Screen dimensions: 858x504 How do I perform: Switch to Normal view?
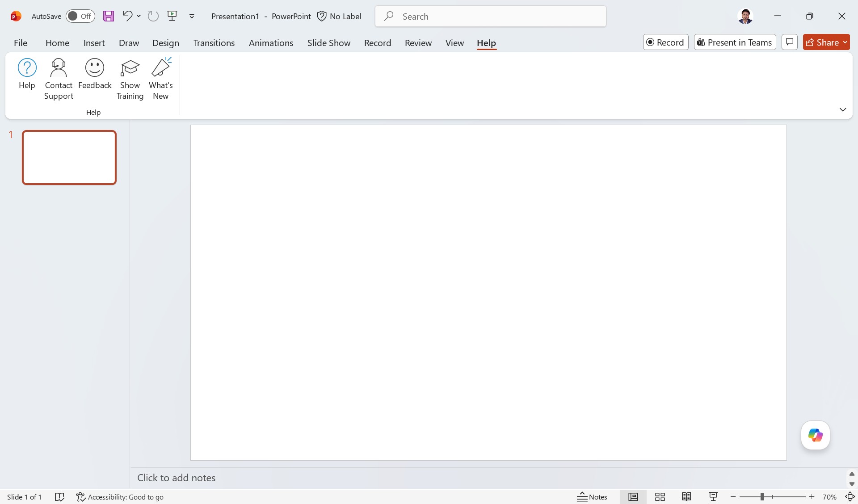[633, 497]
